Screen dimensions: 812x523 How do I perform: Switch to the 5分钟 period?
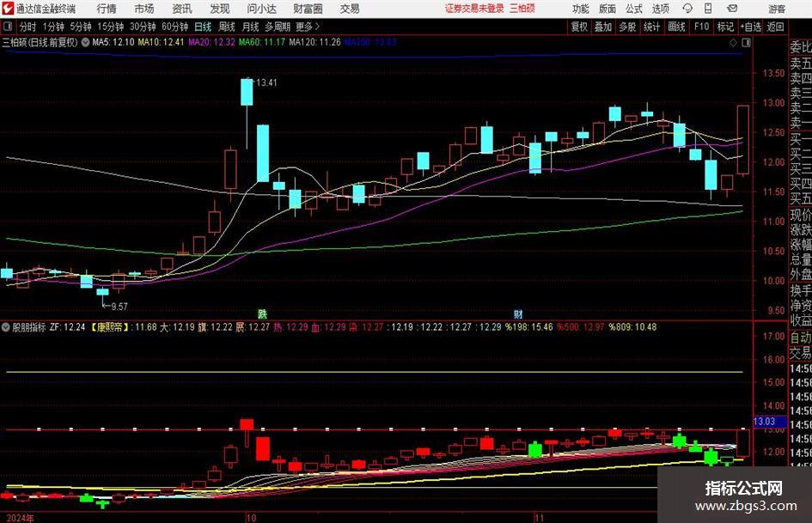[81, 27]
